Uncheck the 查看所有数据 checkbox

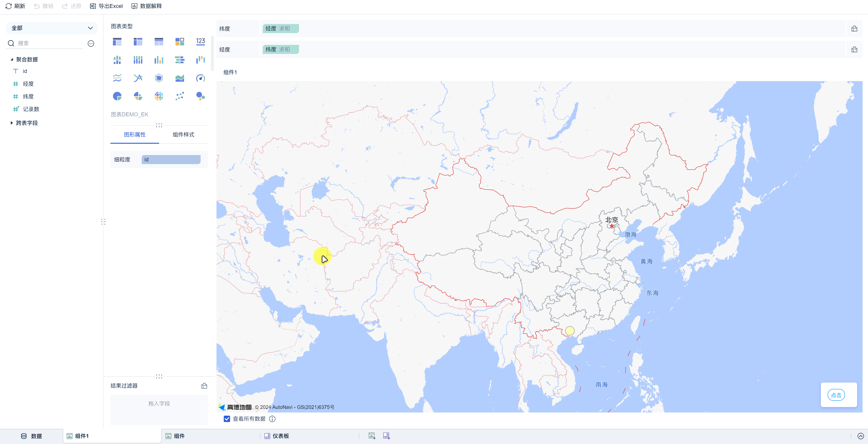point(227,419)
